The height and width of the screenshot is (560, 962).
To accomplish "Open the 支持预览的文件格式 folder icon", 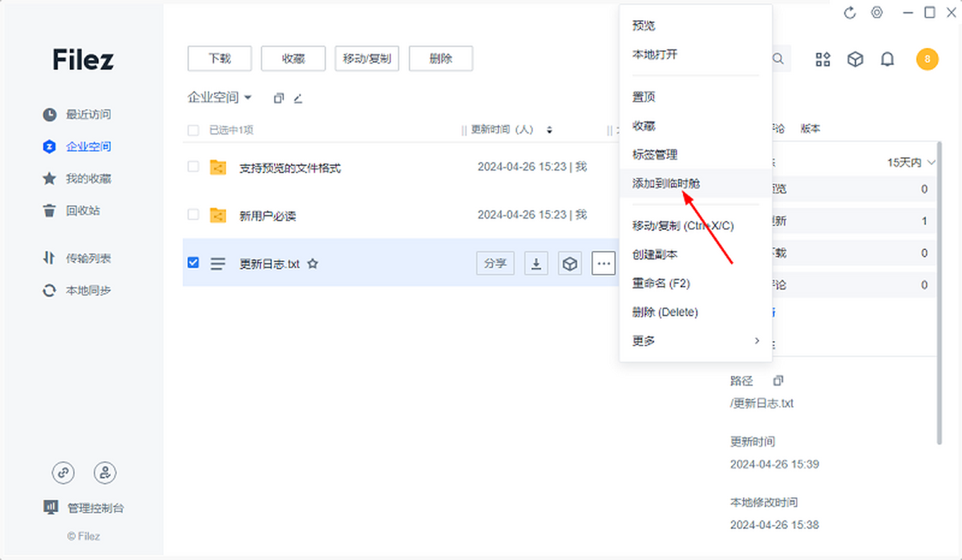I will pos(217,167).
